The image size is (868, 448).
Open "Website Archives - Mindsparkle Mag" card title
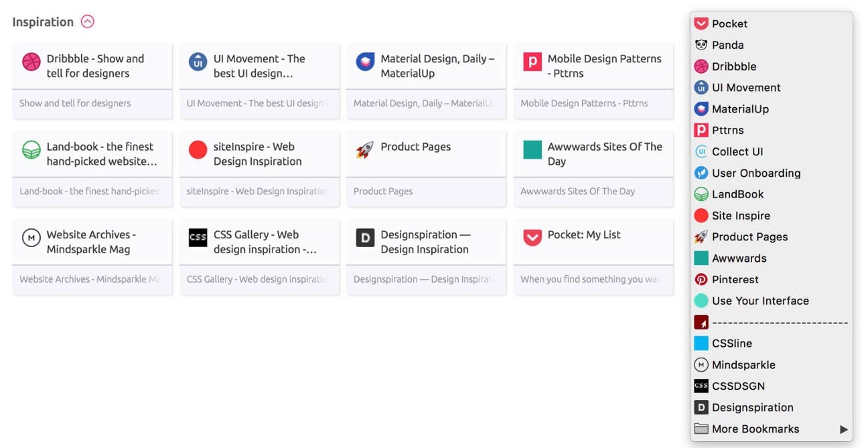coord(91,242)
